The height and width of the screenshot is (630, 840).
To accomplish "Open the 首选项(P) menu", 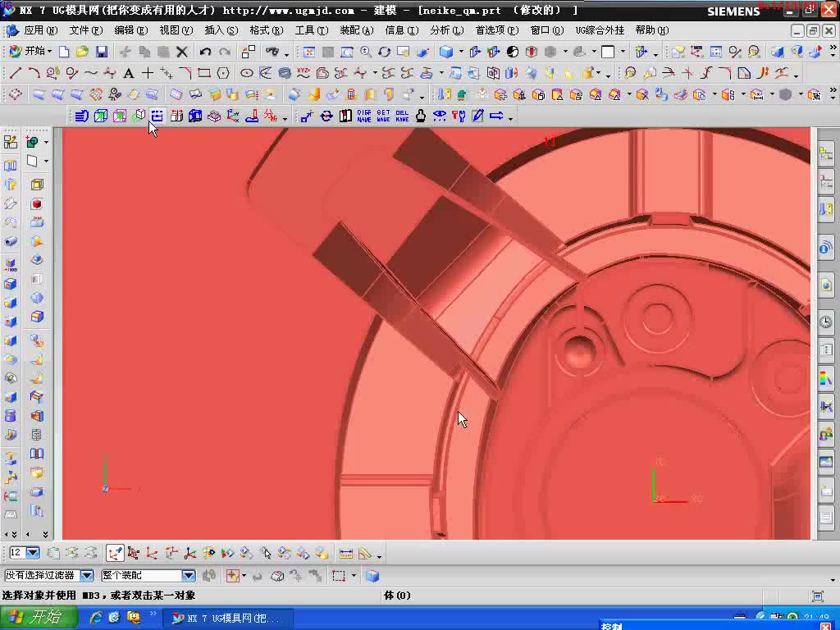I will tap(497, 30).
